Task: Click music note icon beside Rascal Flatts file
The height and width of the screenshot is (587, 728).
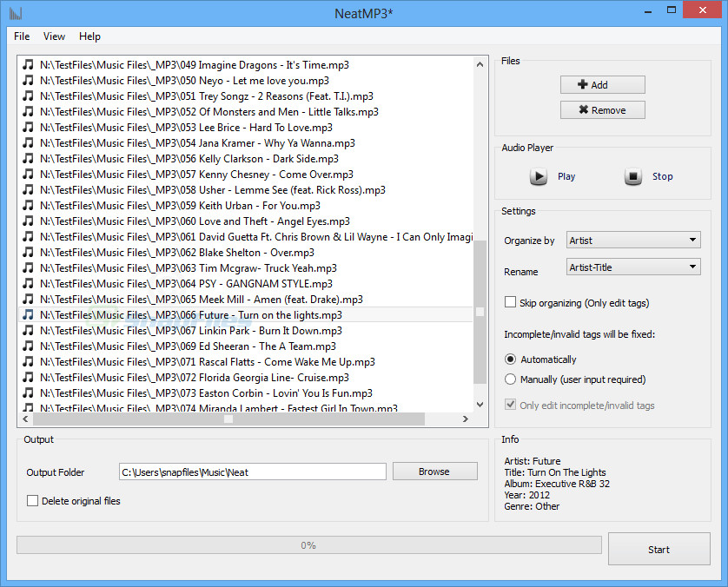Action: click(29, 361)
